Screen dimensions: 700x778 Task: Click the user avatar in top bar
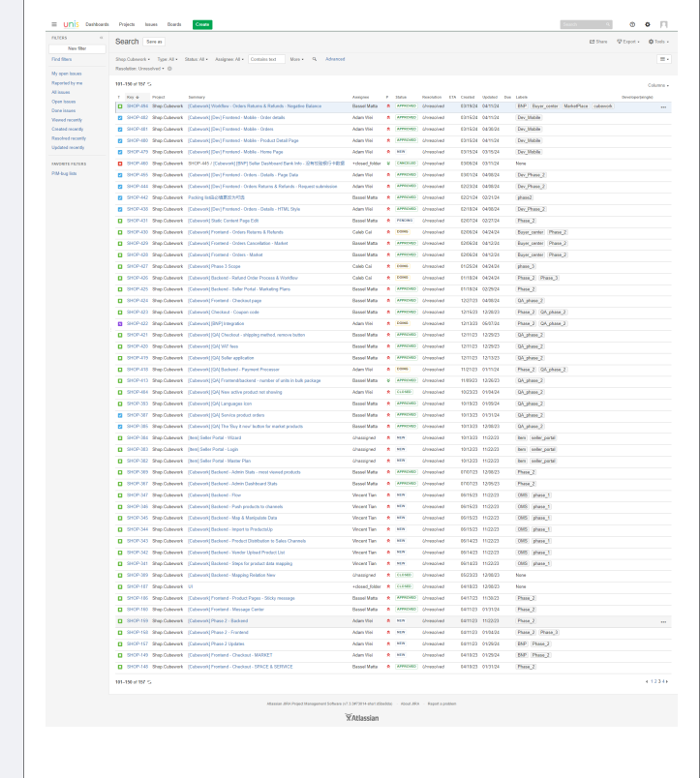[x=664, y=23]
